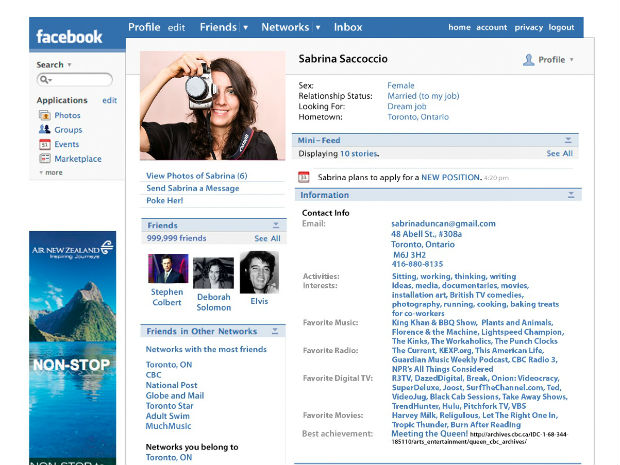Screen dimensions: 620x465
Task: Open the Networks dropdown arrow in header
Action: pyautogui.click(x=318, y=28)
